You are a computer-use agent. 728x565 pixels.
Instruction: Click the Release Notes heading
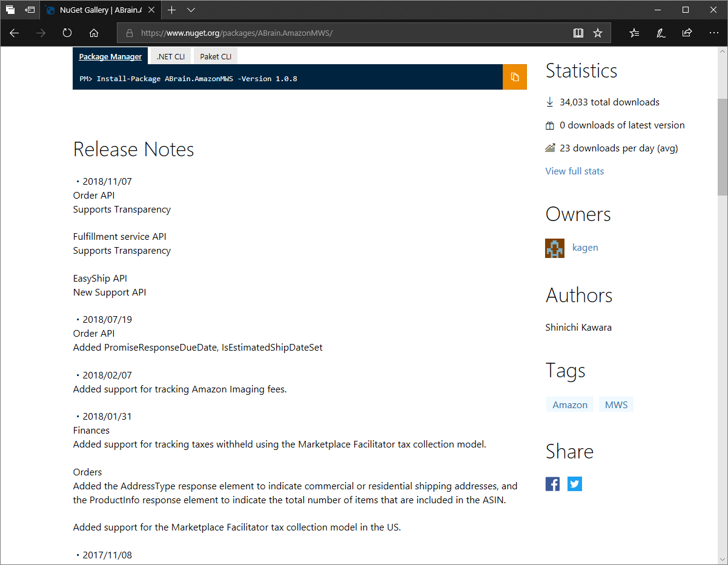(133, 150)
